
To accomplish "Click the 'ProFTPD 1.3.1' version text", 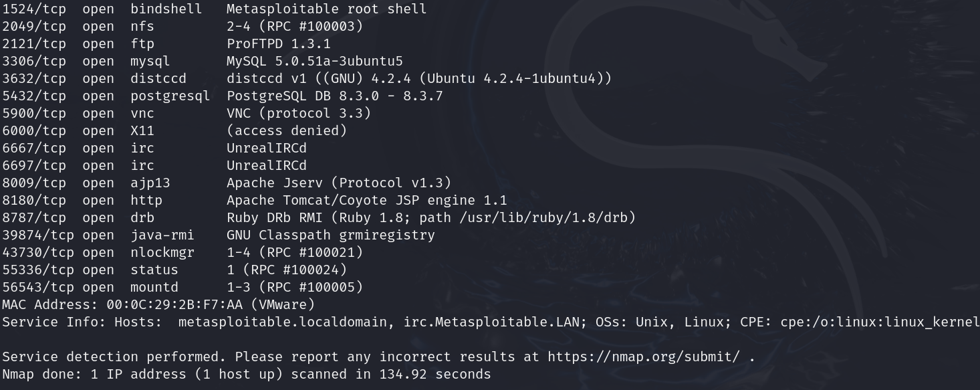I will tap(278, 43).
